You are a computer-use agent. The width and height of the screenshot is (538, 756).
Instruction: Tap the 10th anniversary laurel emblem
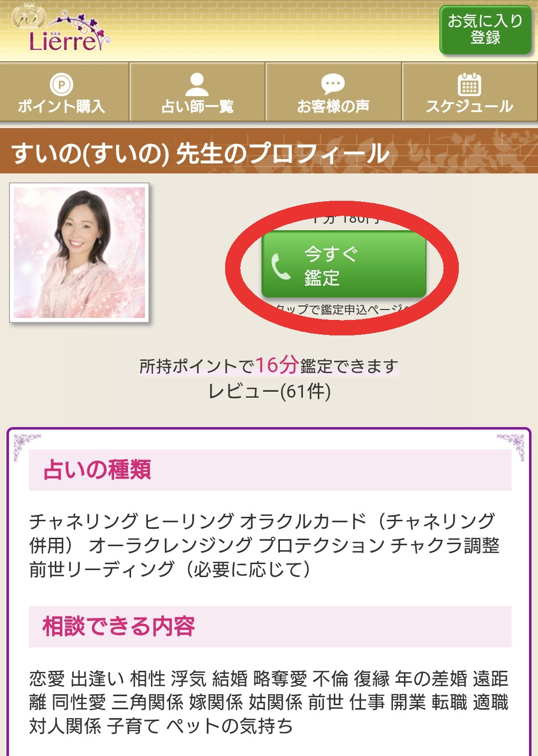tap(28, 17)
